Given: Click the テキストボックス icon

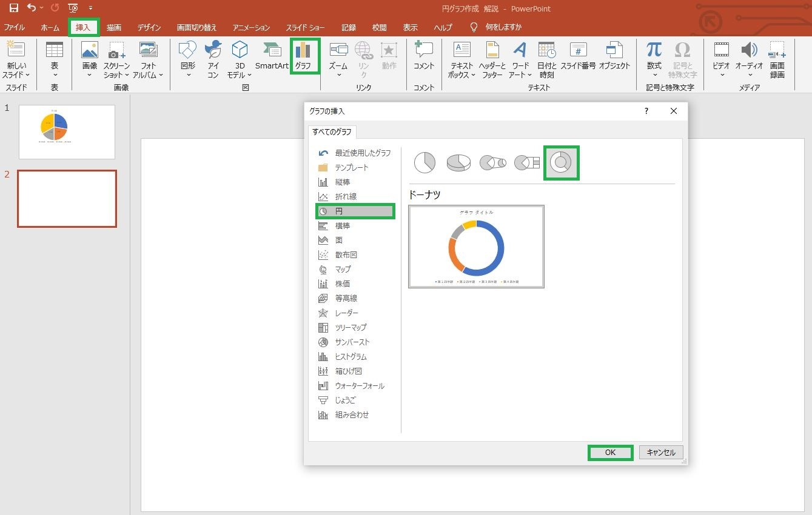Looking at the screenshot, I should 462,50.
